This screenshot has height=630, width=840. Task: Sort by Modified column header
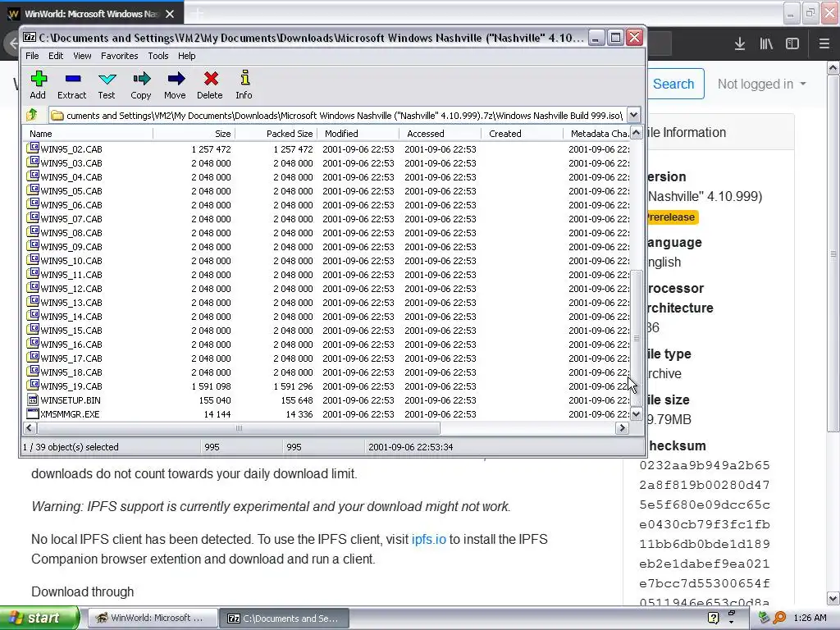358,134
